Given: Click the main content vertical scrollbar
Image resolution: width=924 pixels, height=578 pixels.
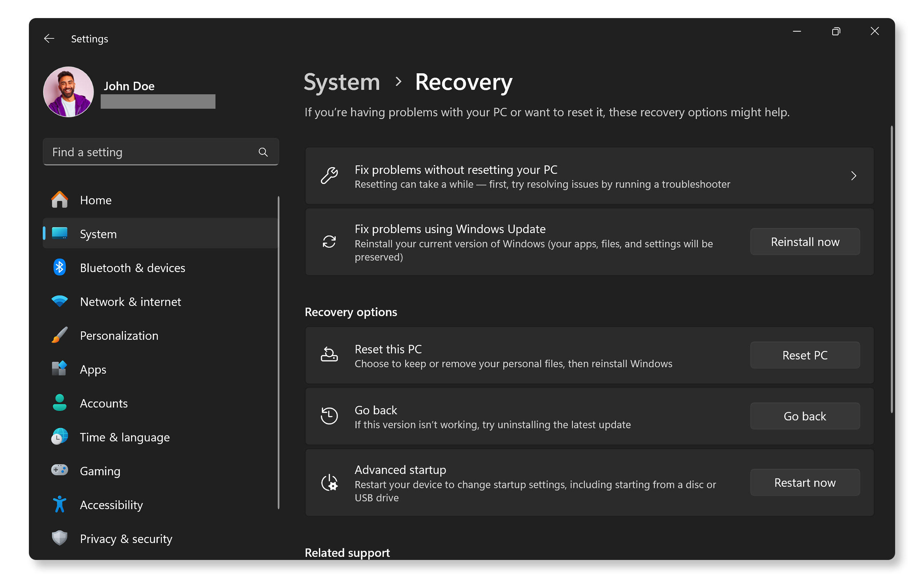Looking at the screenshot, I should pos(892,269).
